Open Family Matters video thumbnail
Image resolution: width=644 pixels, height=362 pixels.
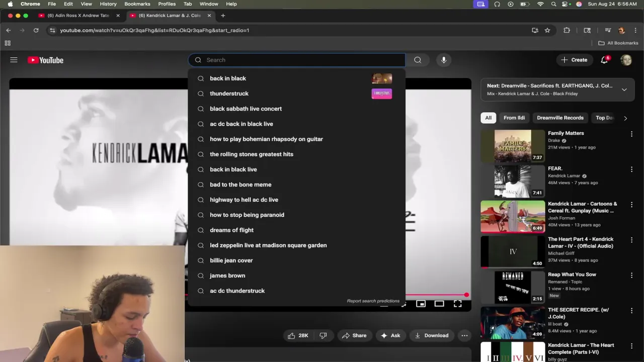513,146
